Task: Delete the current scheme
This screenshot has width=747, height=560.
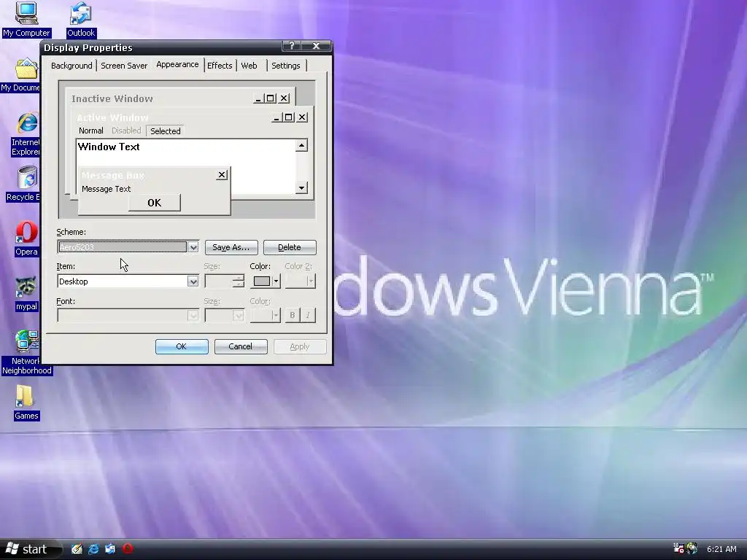Action: click(289, 248)
